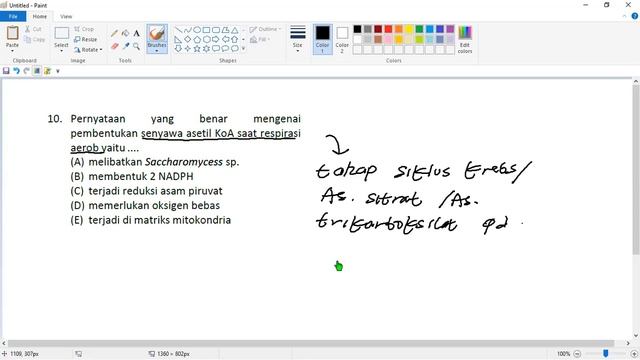Screen dimensions: 640x360
Task: Open the Size thickness dropdown
Action: (298, 39)
